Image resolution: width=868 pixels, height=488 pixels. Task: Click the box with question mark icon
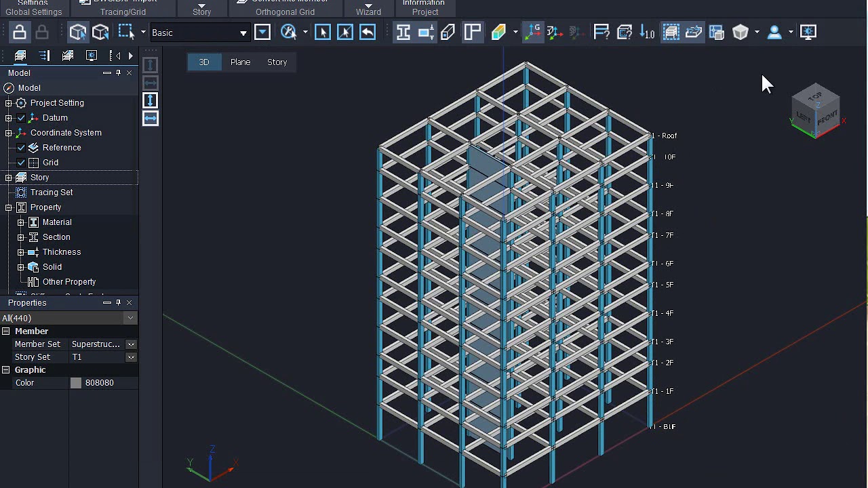(625, 32)
